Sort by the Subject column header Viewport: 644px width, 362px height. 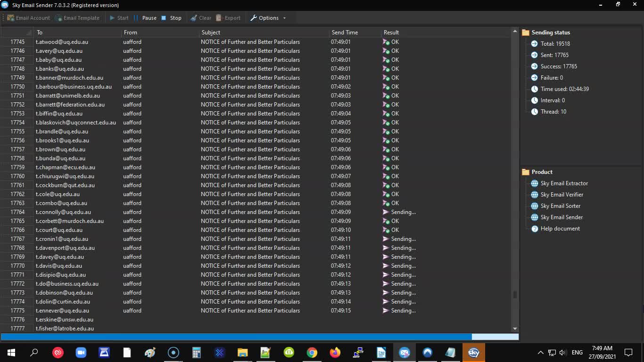[x=264, y=33]
